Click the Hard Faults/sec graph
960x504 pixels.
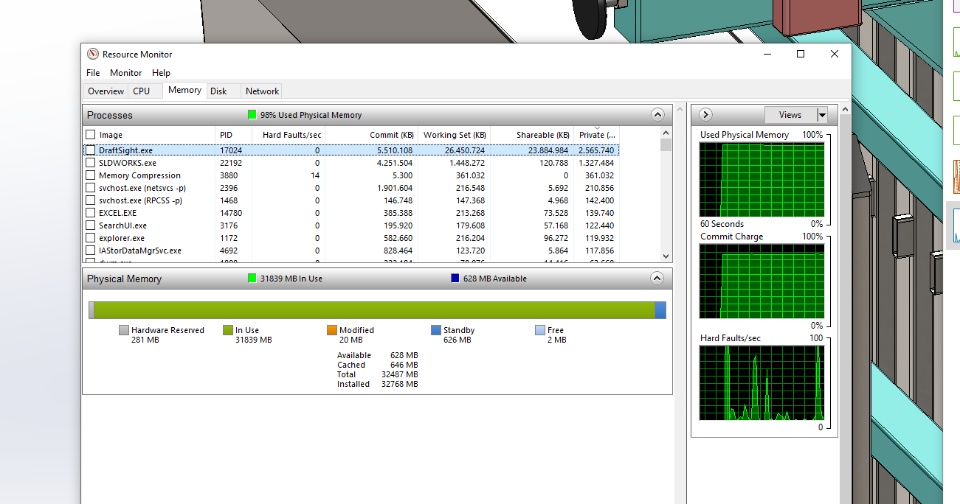(x=762, y=383)
